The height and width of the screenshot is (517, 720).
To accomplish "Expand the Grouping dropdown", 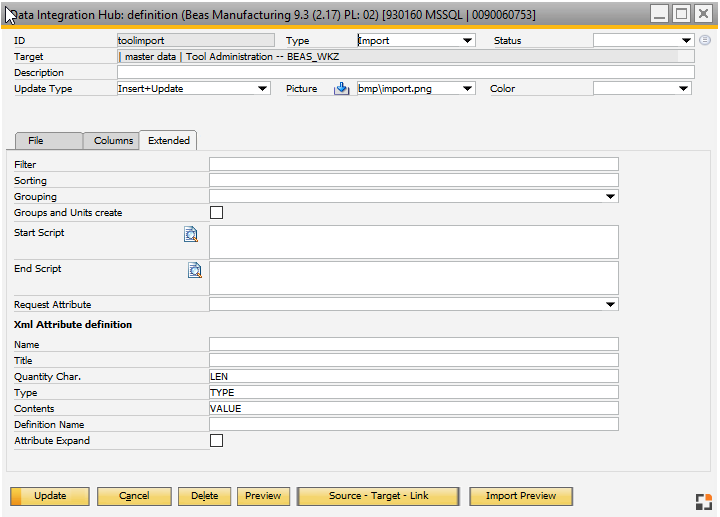I will pos(611,197).
